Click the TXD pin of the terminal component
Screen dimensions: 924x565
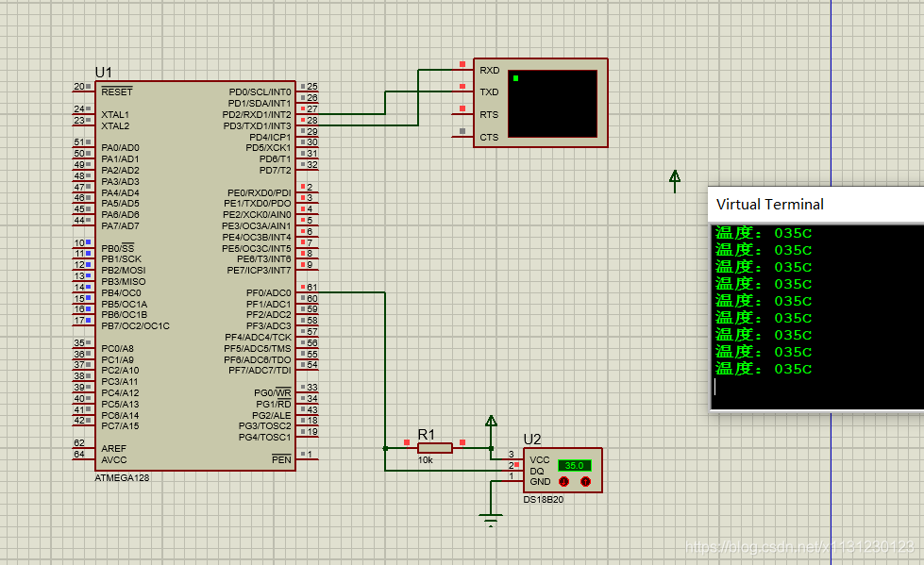(x=489, y=91)
